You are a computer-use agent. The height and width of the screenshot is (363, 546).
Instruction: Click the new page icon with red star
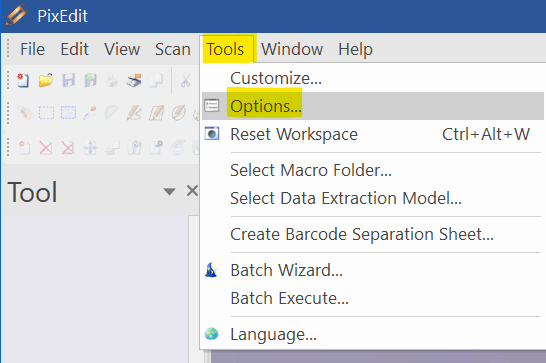click(24, 148)
